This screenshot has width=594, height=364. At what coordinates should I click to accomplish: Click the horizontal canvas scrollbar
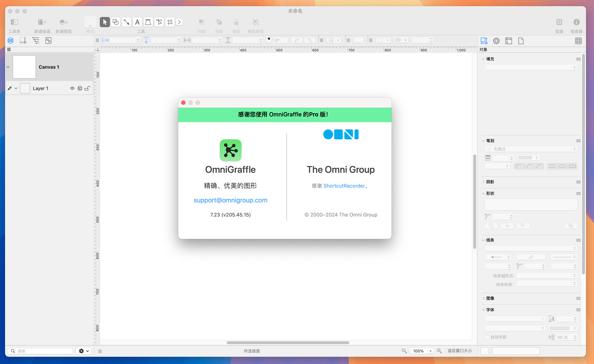click(x=288, y=342)
